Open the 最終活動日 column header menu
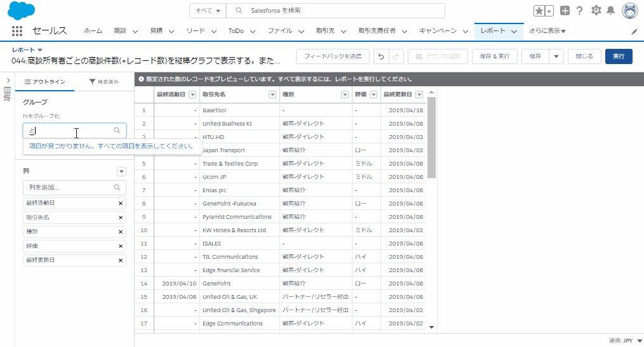This screenshot has width=644, height=347. 192,95
